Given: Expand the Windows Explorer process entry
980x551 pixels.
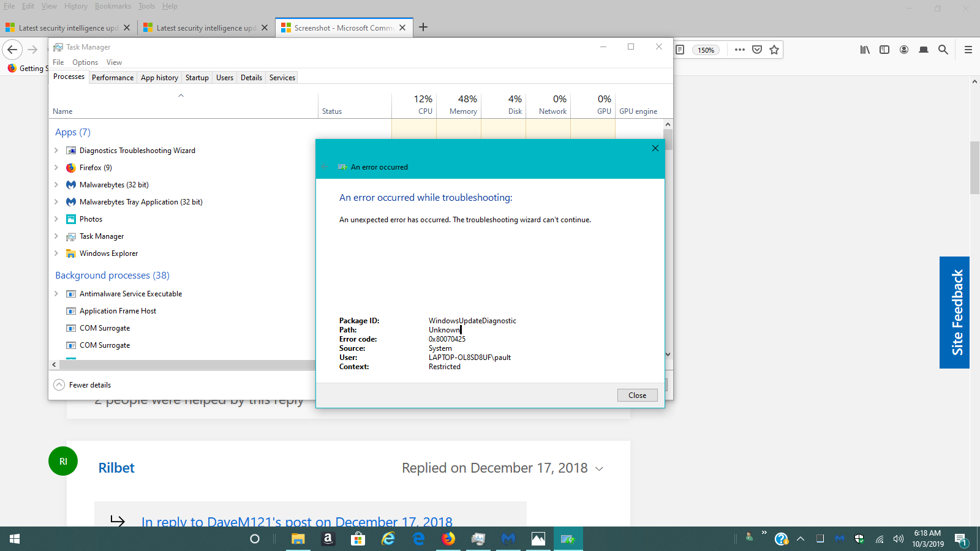Looking at the screenshot, I should [56, 253].
